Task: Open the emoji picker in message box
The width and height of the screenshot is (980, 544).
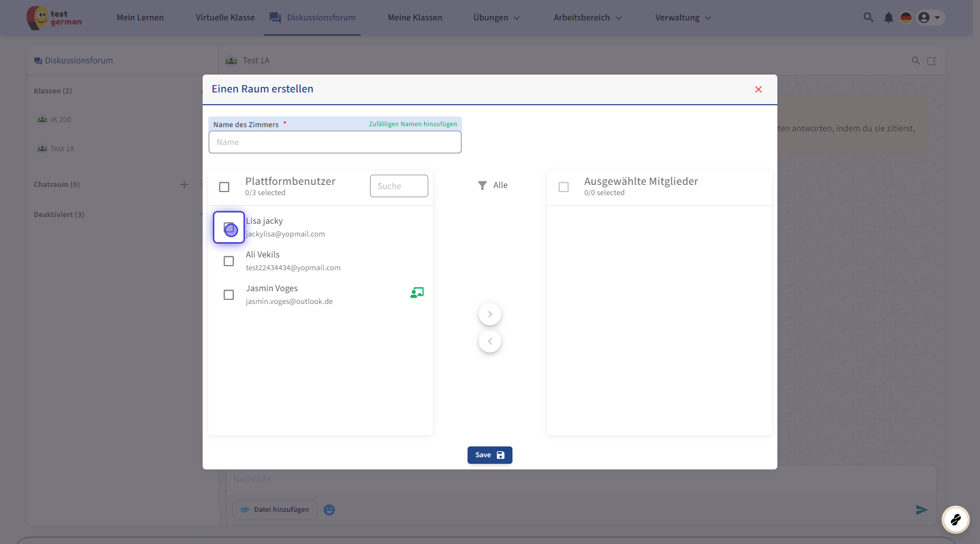Action: point(329,510)
